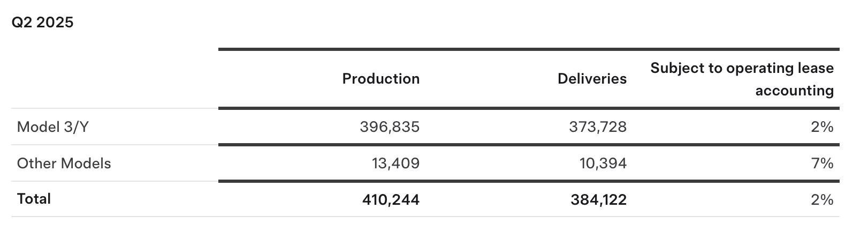This screenshot has width=868, height=238.
Task: Click the word 'accounting' in header
Action: click(x=794, y=91)
